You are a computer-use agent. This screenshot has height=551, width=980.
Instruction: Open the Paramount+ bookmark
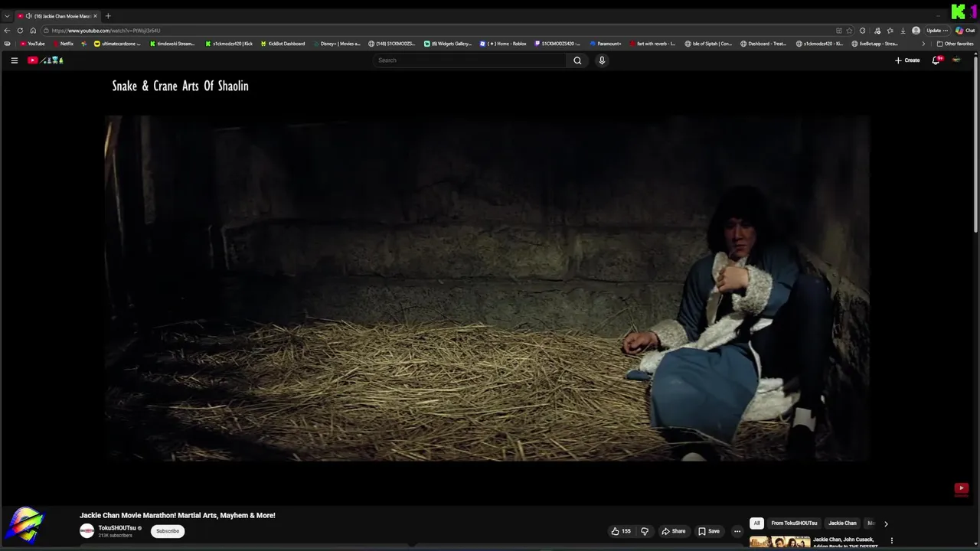coord(606,44)
